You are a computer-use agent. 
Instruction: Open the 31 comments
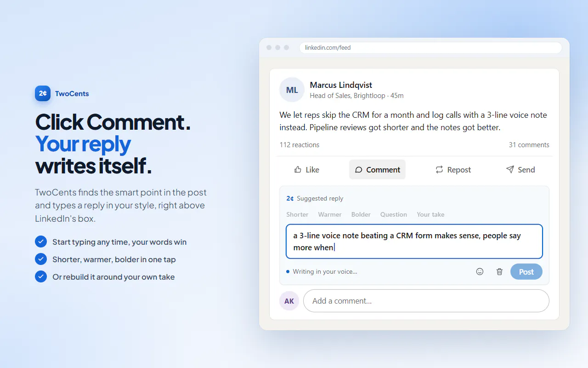(529, 145)
